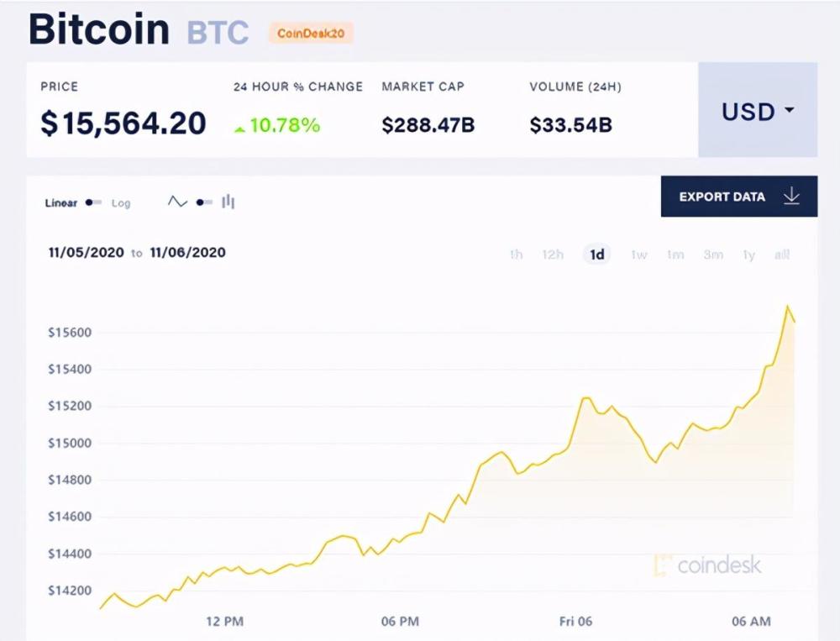Select the 3m time range
Screen dimensions: 840x641
click(712, 254)
